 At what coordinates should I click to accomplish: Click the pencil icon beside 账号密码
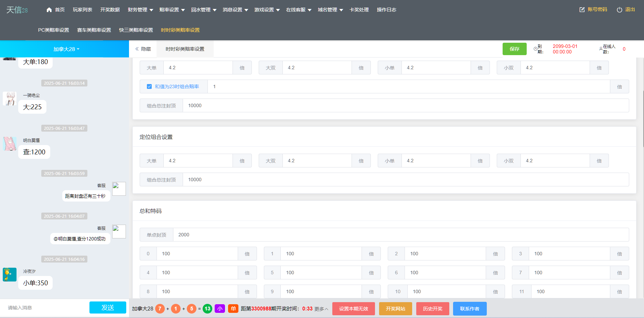pos(581,9)
